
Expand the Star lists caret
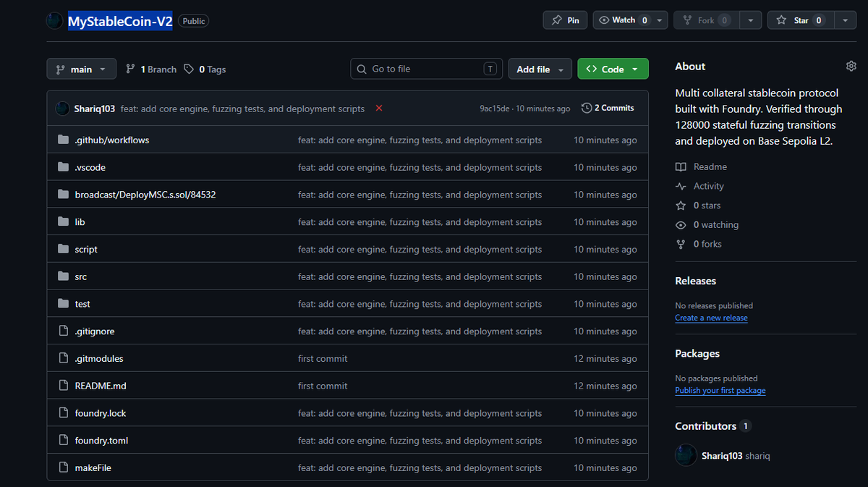[844, 20]
